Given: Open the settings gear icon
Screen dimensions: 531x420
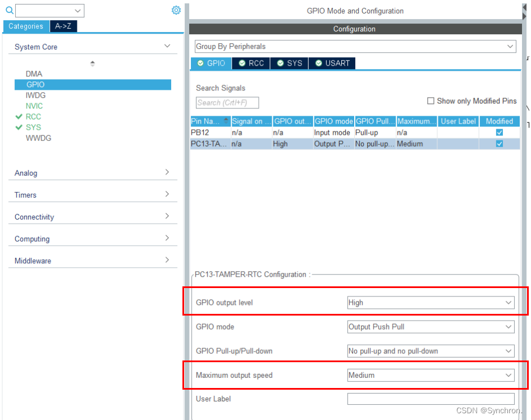Looking at the screenshot, I should point(176,10).
